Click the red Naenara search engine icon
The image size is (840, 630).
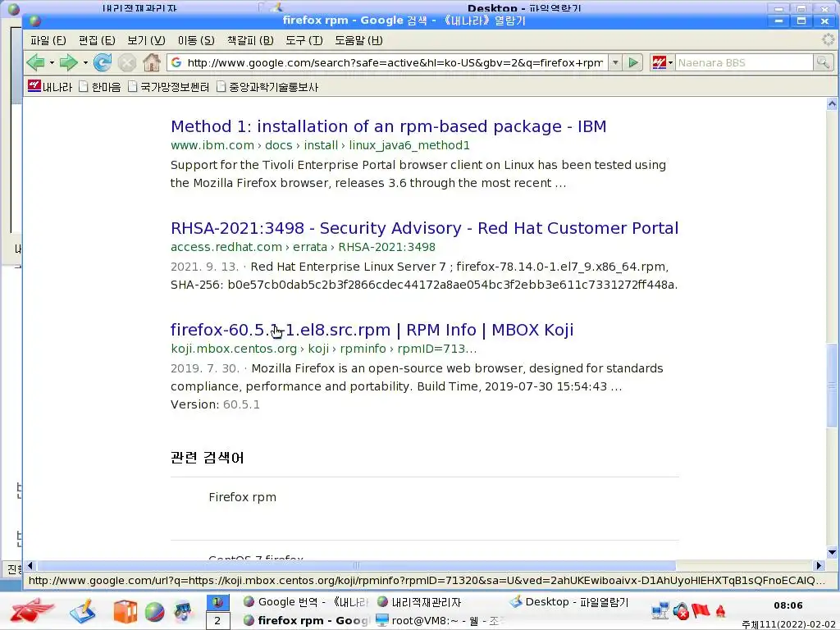coord(659,62)
